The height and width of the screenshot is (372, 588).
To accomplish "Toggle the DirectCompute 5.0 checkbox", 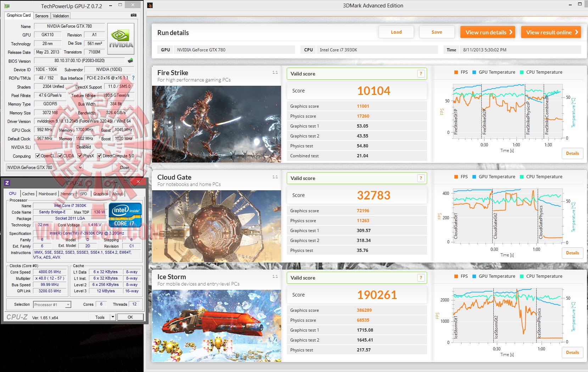I will click(100, 156).
